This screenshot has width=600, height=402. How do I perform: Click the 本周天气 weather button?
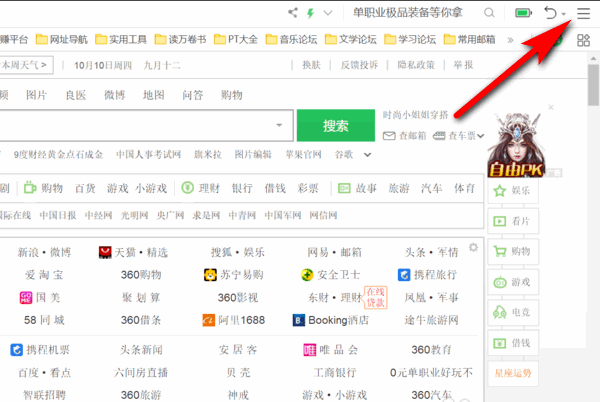coord(26,65)
